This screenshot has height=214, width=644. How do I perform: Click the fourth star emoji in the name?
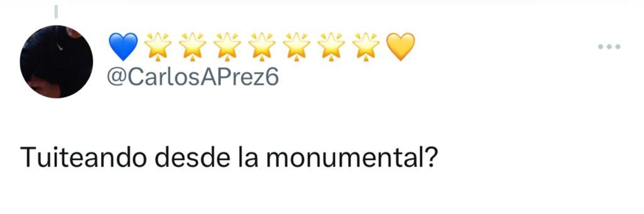tap(262, 47)
